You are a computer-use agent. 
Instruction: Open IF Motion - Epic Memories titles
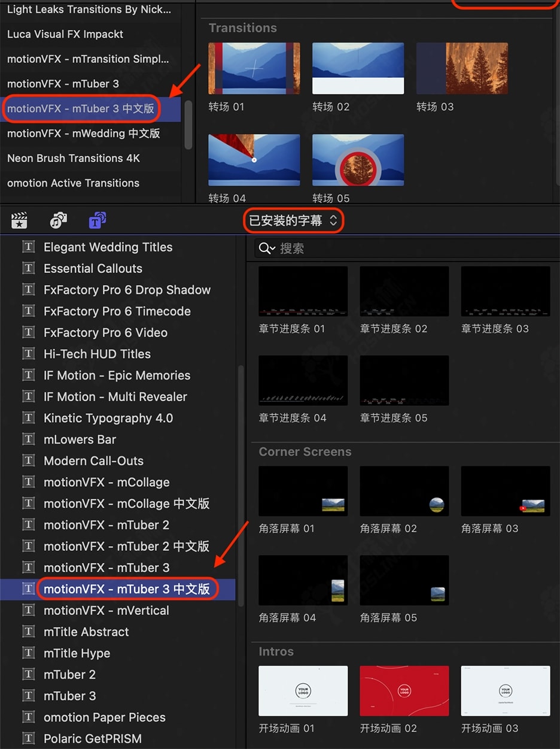click(118, 375)
